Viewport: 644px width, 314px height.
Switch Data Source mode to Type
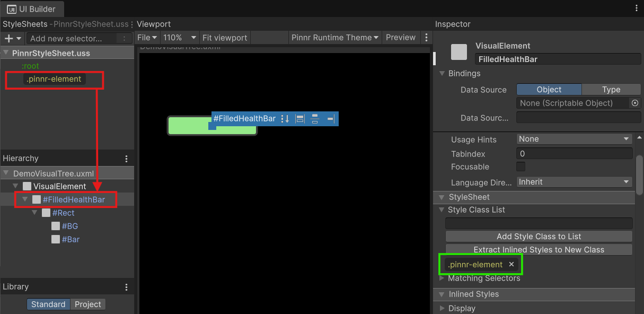pyautogui.click(x=611, y=90)
